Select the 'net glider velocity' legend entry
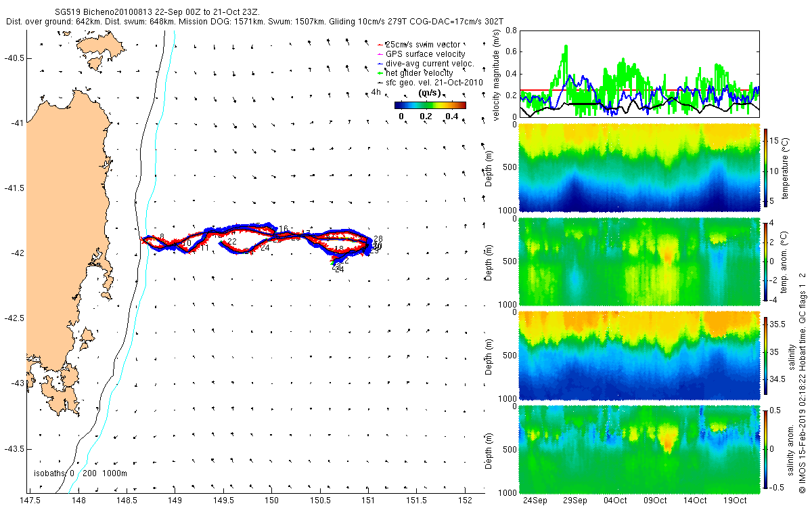Viewport: 812px width, 508px height. [415, 72]
